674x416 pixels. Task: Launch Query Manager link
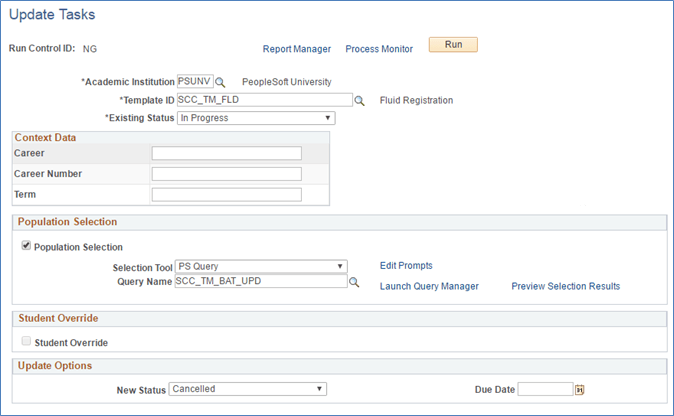(x=429, y=286)
